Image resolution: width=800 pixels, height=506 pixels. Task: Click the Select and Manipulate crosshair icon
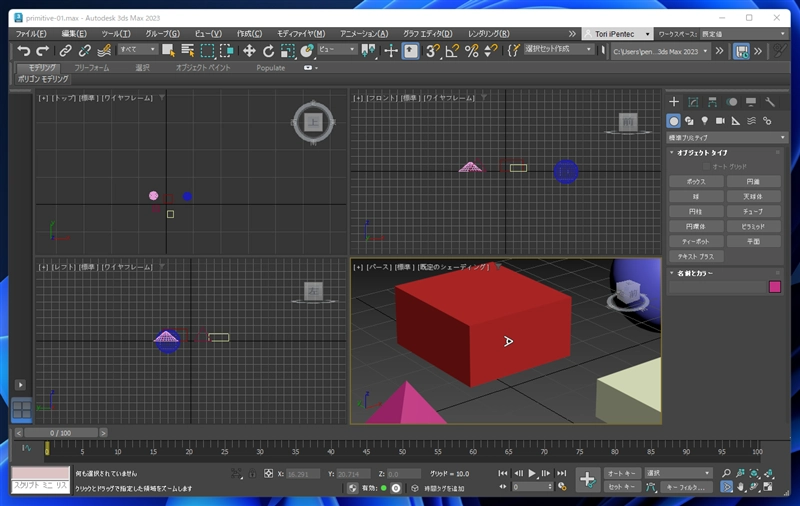(x=391, y=50)
